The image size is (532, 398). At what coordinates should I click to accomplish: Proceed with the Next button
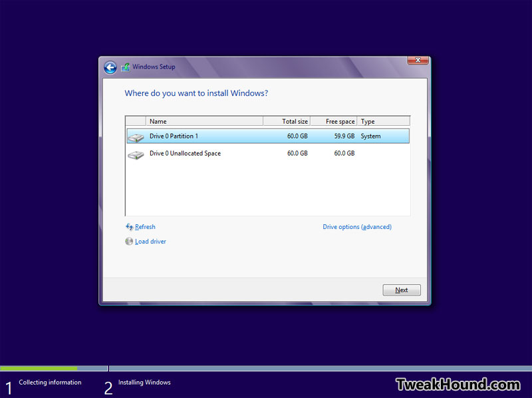coord(402,290)
